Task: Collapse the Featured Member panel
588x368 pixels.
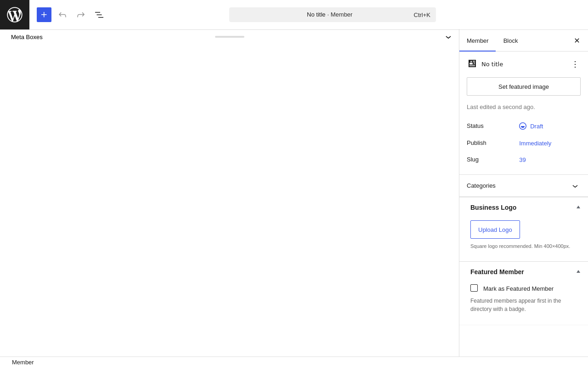Action: point(578,272)
